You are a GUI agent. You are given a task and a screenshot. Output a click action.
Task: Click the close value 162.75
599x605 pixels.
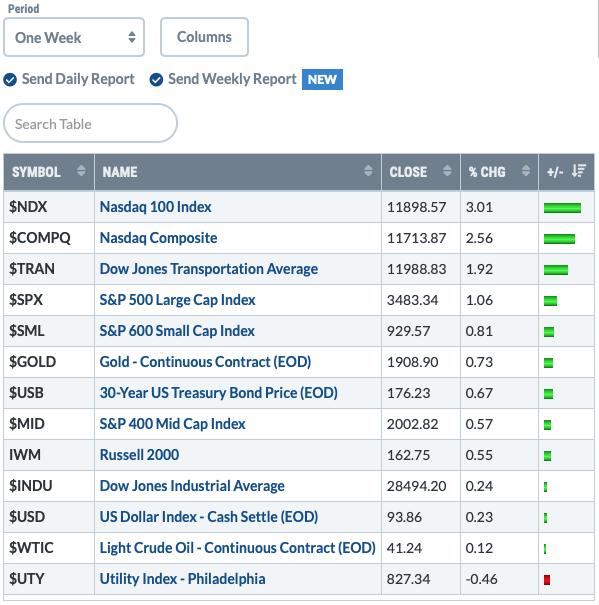pyautogui.click(x=408, y=455)
